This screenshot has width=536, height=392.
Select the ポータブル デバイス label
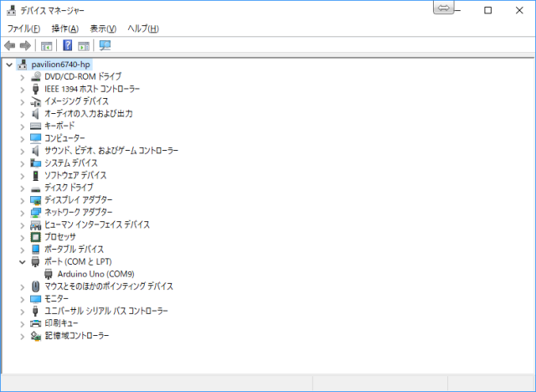(75, 249)
